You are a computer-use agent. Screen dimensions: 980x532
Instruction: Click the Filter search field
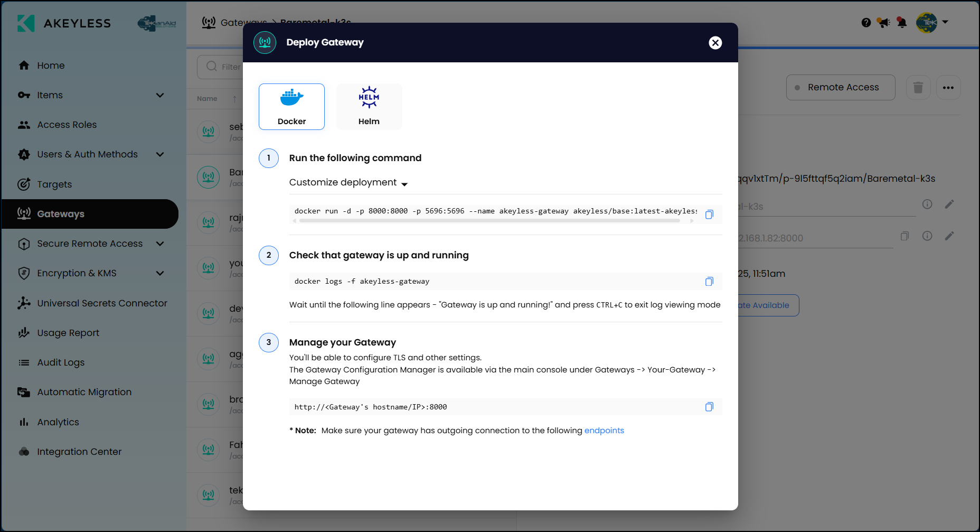coord(220,67)
